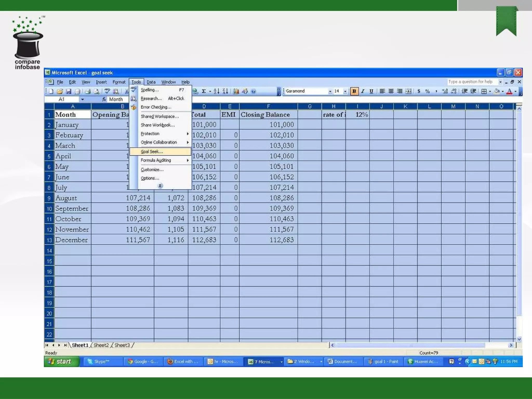Click the Sort Ascending icon
The height and width of the screenshot is (399, 532).
click(217, 91)
